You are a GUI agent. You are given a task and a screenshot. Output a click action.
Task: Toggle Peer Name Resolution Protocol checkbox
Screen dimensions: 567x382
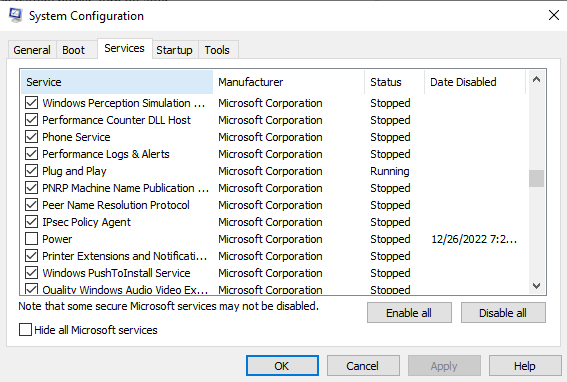(31, 205)
